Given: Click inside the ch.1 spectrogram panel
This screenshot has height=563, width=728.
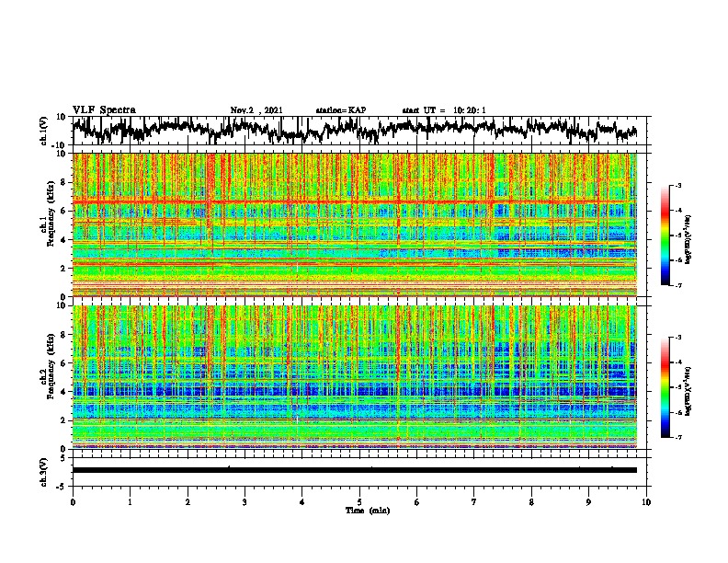Looking at the screenshot, I should coord(355,224).
